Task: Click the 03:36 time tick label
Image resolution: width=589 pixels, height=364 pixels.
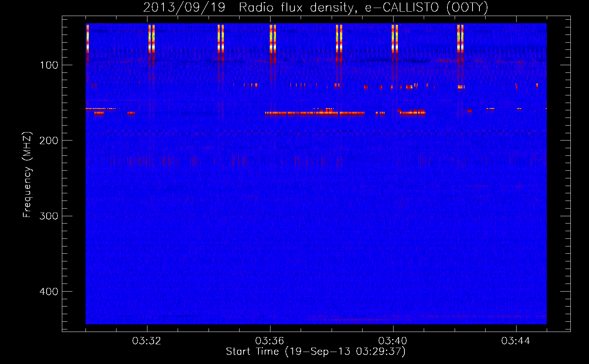Action: tap(270, 341)
